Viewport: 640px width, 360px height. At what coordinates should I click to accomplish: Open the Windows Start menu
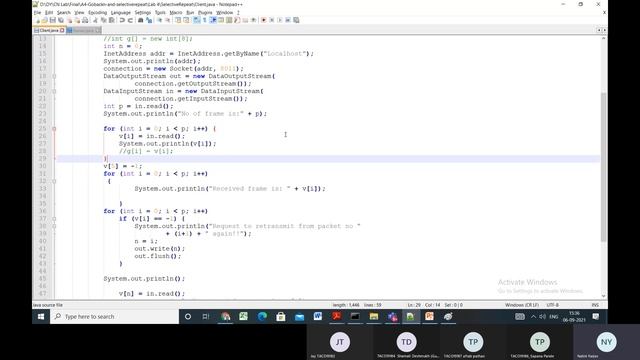coord(41,317)
